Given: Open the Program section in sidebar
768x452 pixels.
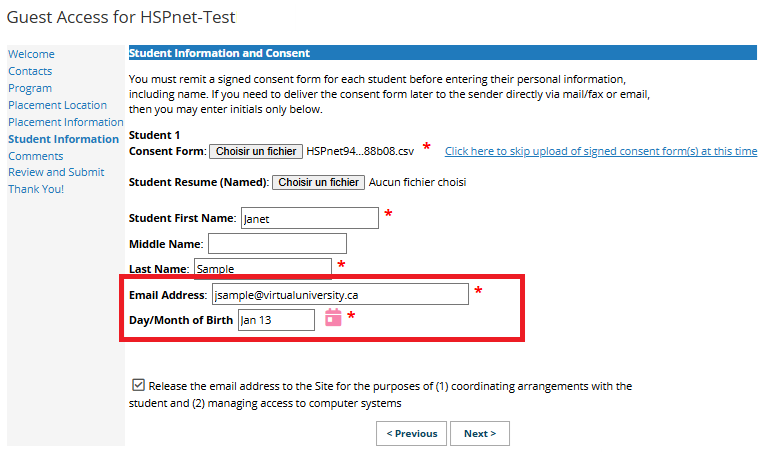Looking at the screenshot, I should pos(30,88).
